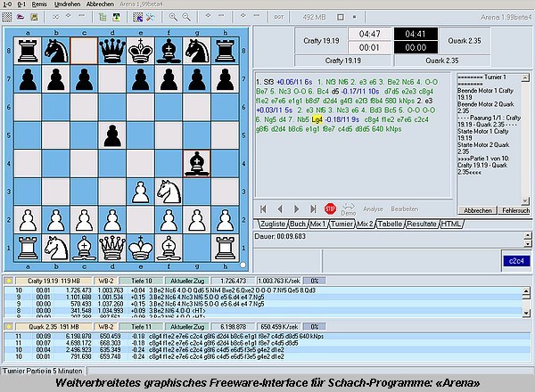This screenshot has height=392, width=535.
Task: Click the 1. Sf3 move in notation
Action: [265, 82]
